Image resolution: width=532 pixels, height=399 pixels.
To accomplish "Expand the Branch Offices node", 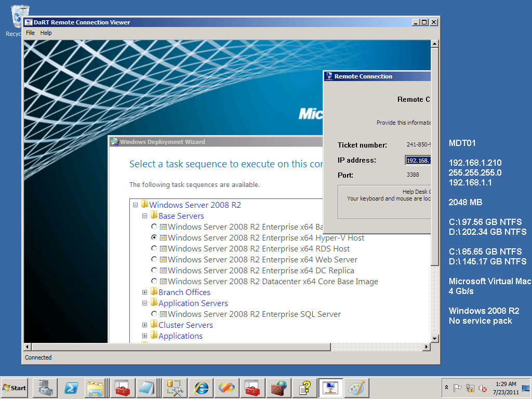I will click(144, 292).
